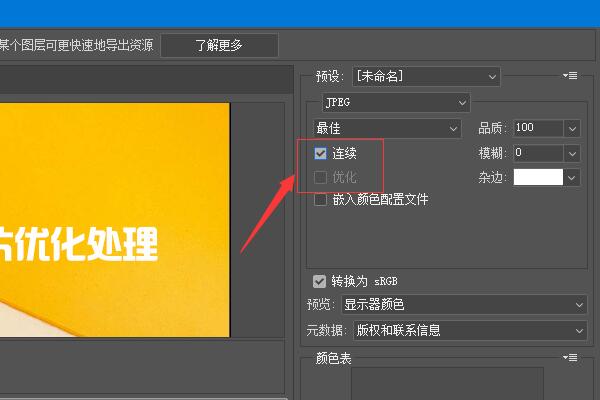Expand the 品质 value arrow
The image size is (600, 400).
pos(572,129)
